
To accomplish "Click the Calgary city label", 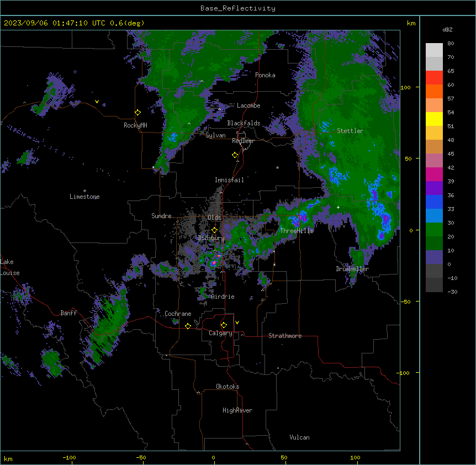I will coord(220,333).
